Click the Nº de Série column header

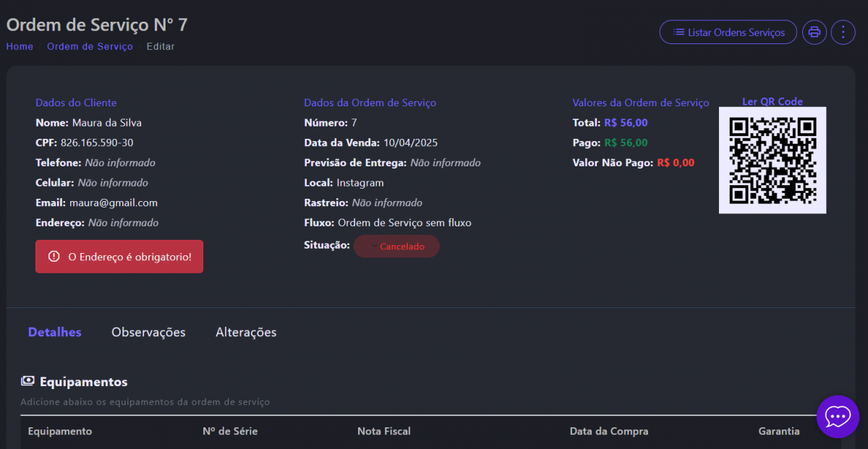tap(230, 431)
